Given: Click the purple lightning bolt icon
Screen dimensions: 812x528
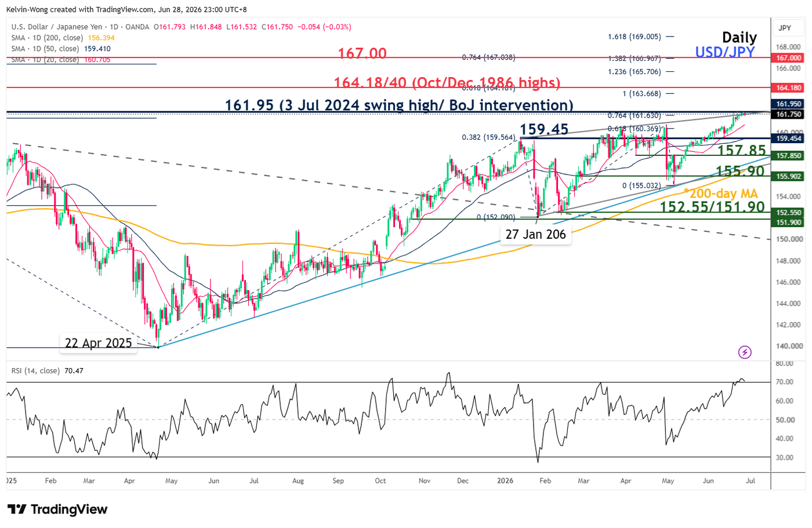Looking at the screenshot, I should [x=745, y=352].
